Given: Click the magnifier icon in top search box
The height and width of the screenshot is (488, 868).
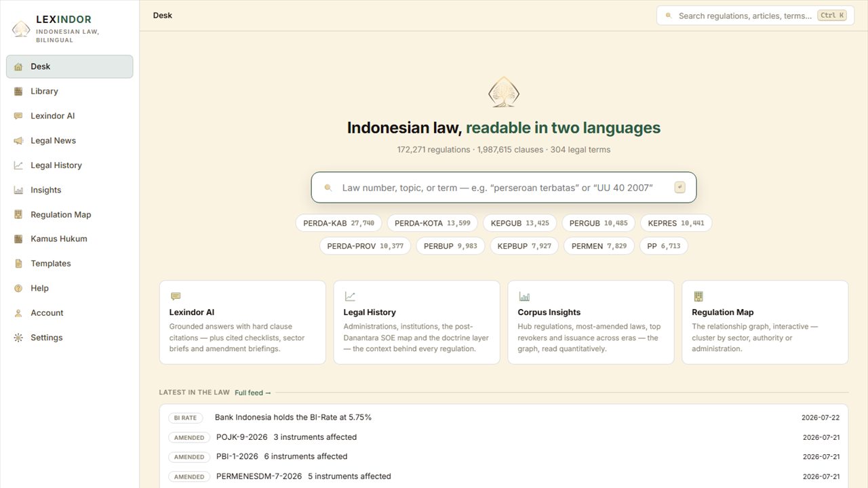Looking at the screenshot, I should 668,16.
